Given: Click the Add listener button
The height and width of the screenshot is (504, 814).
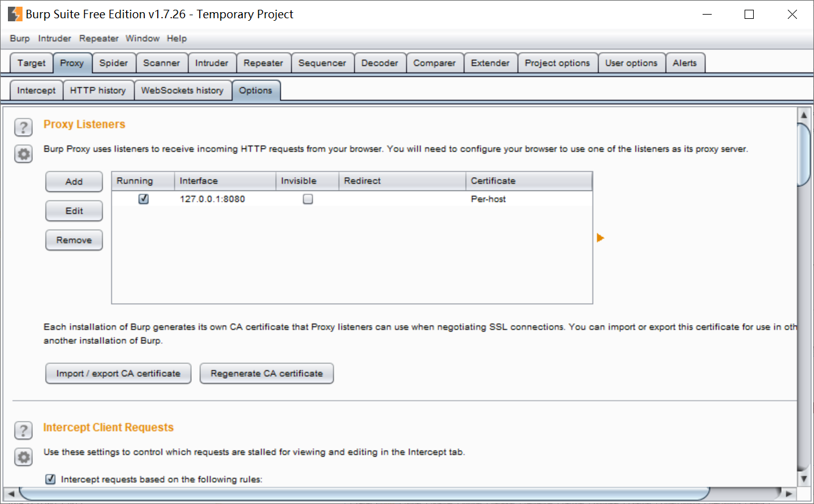Looking at the screenshot, I should [74, 181].
